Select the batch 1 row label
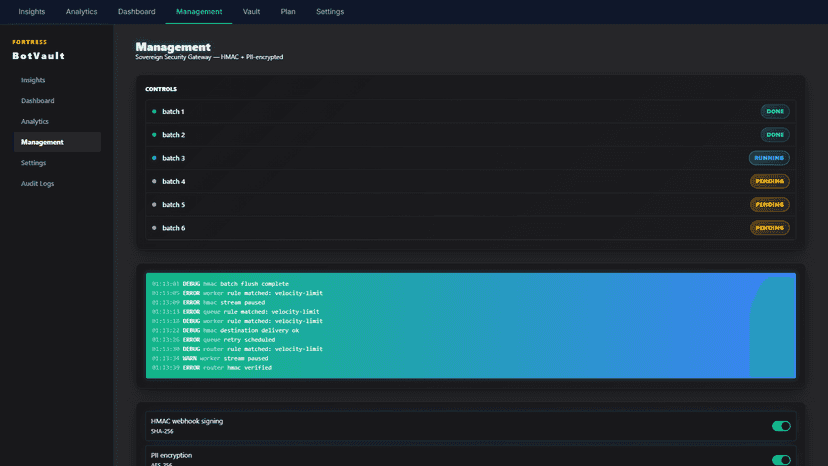Screen dimensions: 828x466 pos(173,111)
